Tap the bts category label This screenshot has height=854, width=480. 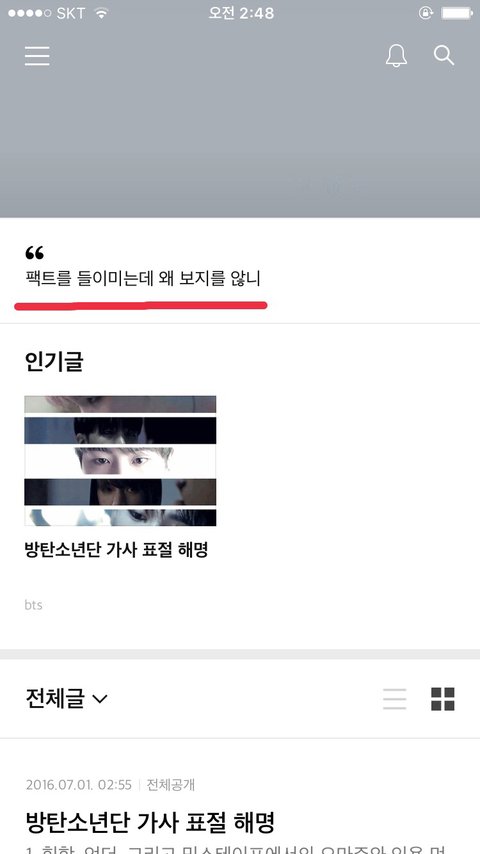[33, 605]
